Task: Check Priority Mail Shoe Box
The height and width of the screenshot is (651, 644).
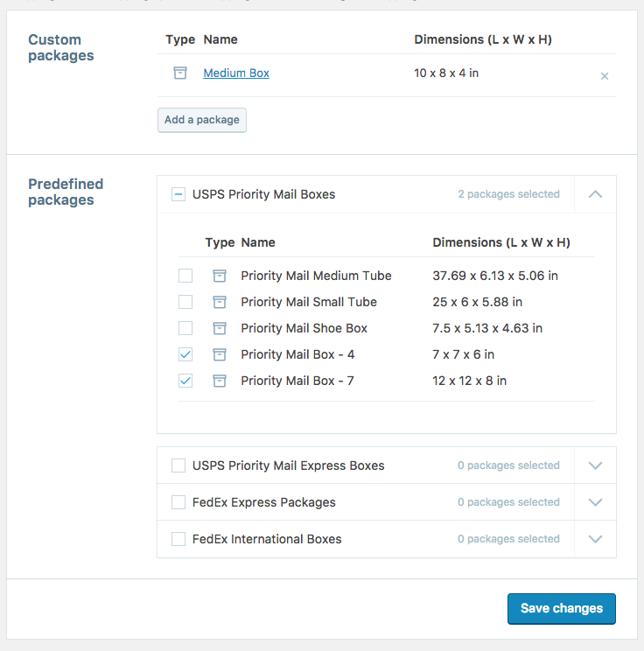Action: click(x=185, y=328)
